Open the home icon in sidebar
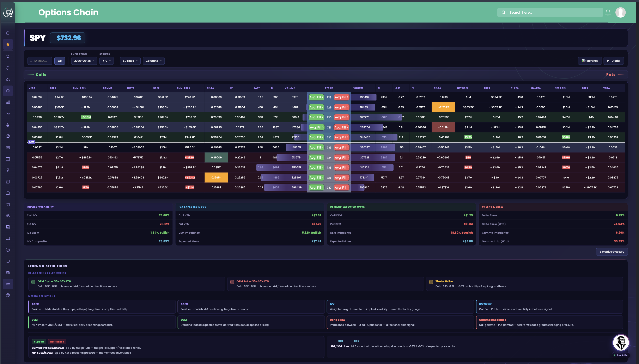Image resolution: width=639 pixels, height=364 pixels. click(8, 33)
